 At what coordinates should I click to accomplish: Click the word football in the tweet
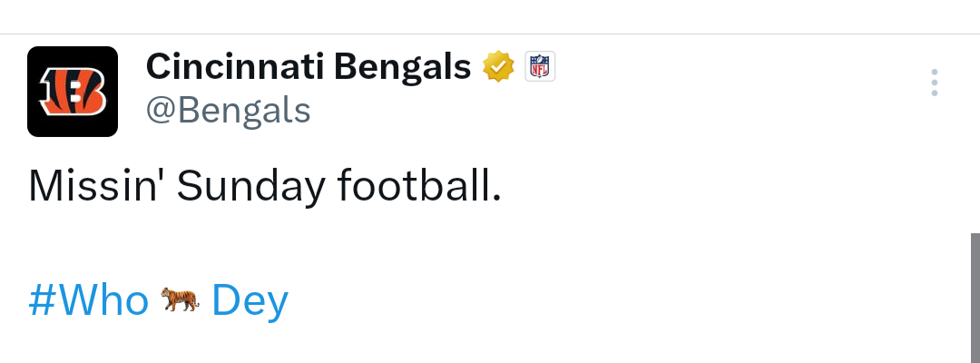pyautogui.click(x=419, y=185)
